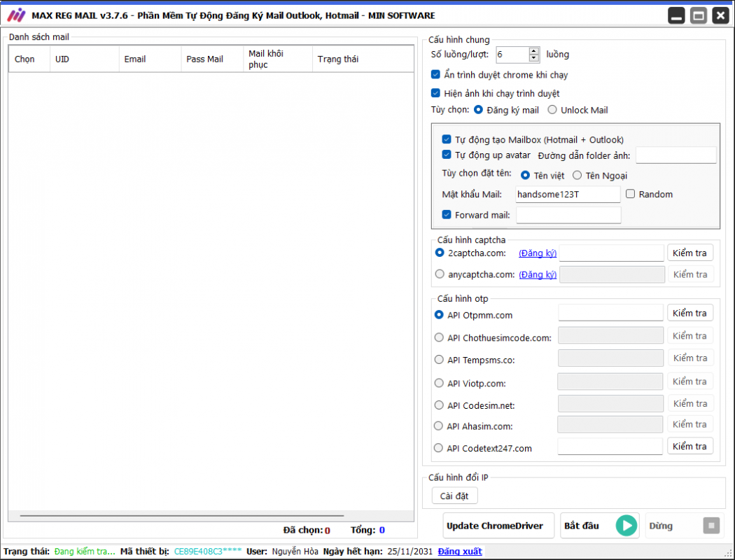Select API Viotp.com as OTP provider
Image resolution: width=735 pixels, height=560 pixels.
439,383
